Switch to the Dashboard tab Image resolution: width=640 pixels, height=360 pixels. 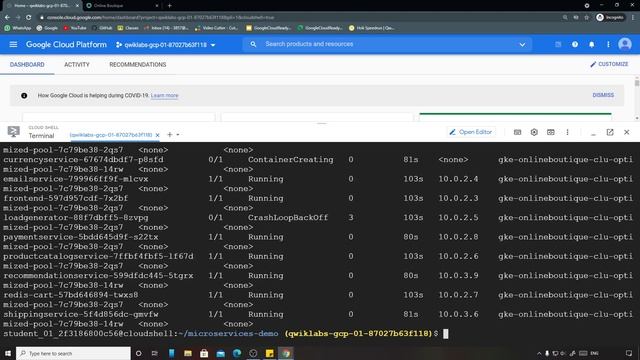pyautogui.click(x=27, y=64)
